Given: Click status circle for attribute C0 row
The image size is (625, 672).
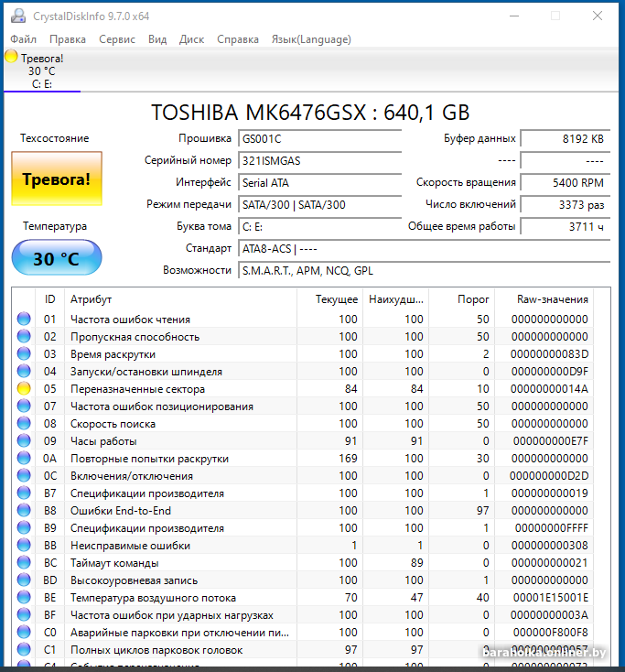Looking at the screenshot, I should 24,632.
